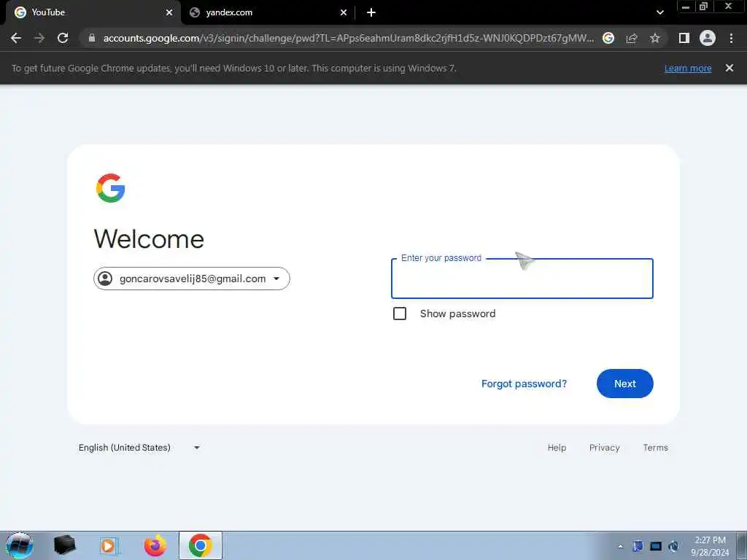This screenshot has width=747, height=560.
Task: Show hidden system tray icons
Action: point(620,547)
